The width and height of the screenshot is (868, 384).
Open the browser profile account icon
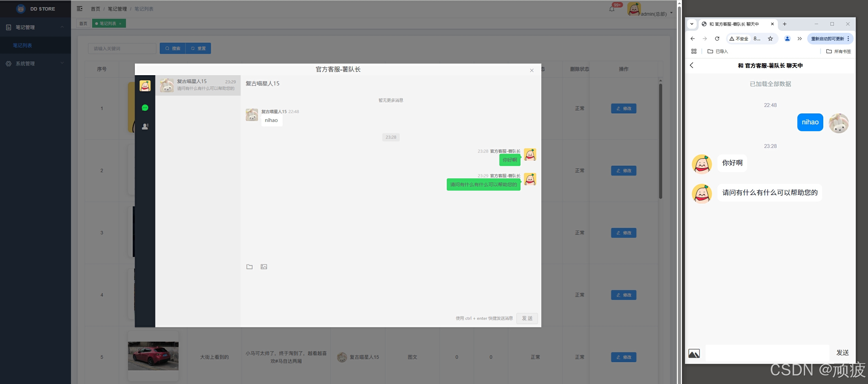[x=787, y=38]
